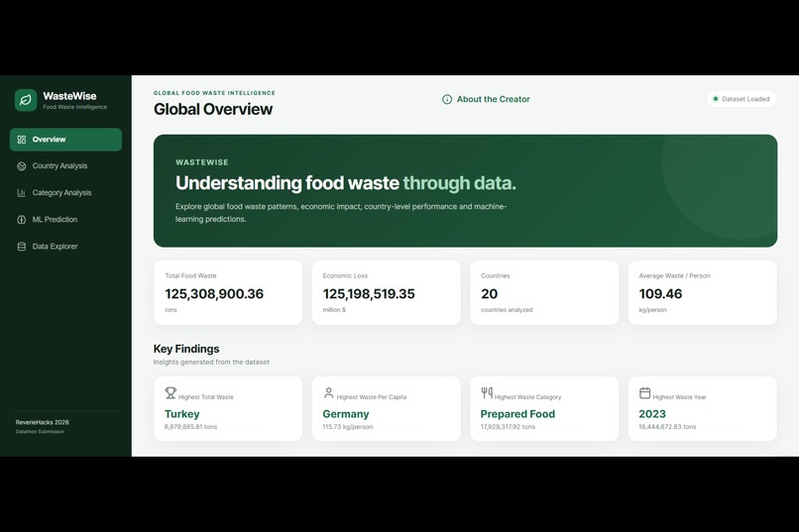Click the ML Prediction brain icon
799x532 pixels.
22,219
